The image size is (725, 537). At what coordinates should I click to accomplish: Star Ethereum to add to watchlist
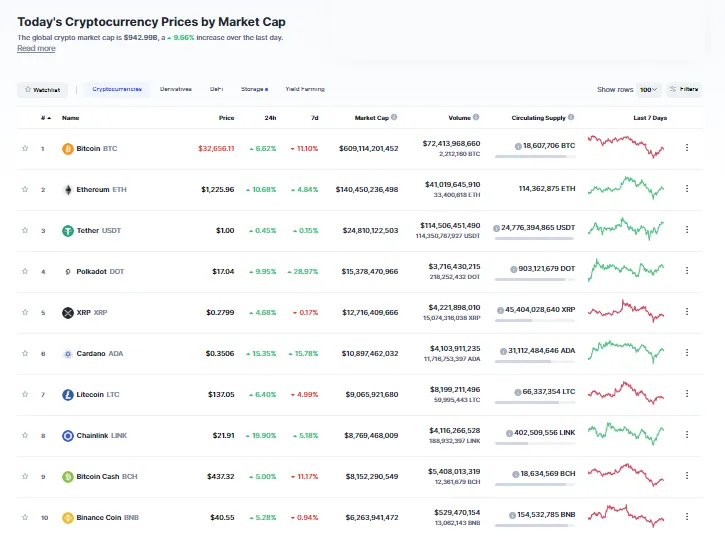(x=25, y=189)
